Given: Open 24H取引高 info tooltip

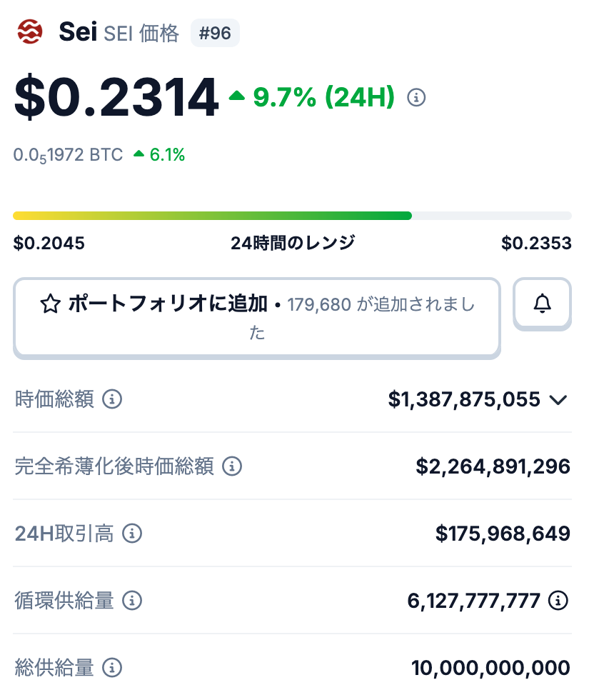Looking at the screenshot, I should 132,533.
